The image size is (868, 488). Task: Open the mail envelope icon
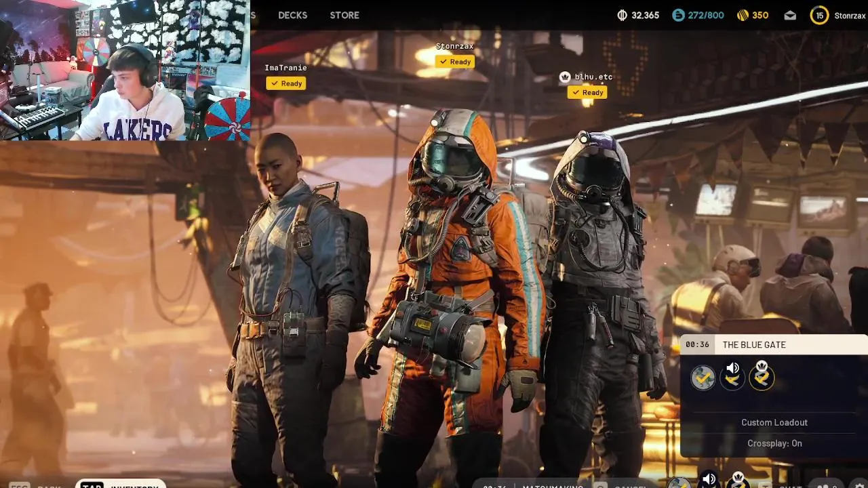click(790, 15)
